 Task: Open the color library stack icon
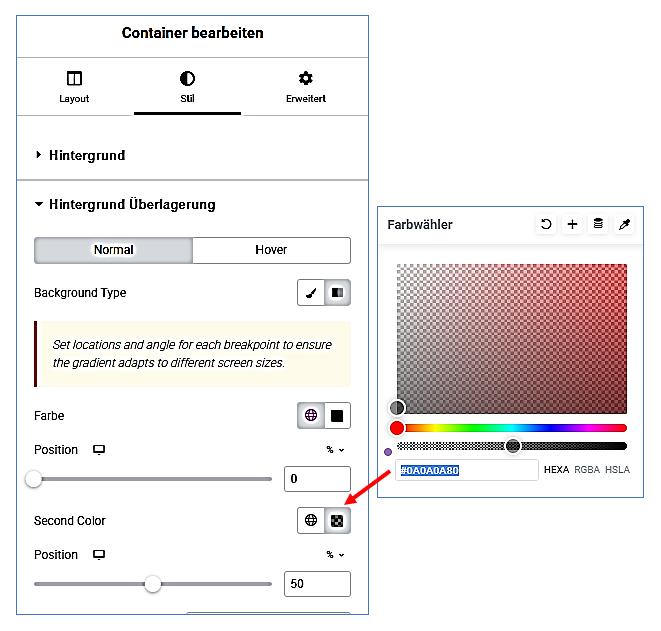click(x=598, y=225)
